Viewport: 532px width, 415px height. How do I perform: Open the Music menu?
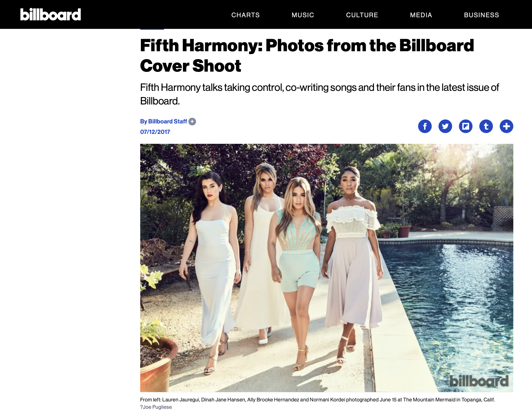pyautogui.click(x=303, y=15)
